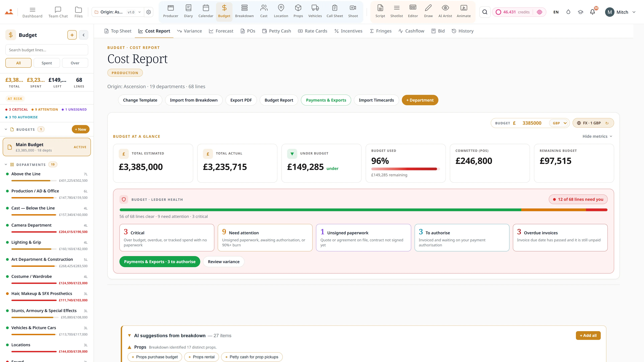
Task: Switch to the Petty Cash tab
Action: click(x=277, y=31)
